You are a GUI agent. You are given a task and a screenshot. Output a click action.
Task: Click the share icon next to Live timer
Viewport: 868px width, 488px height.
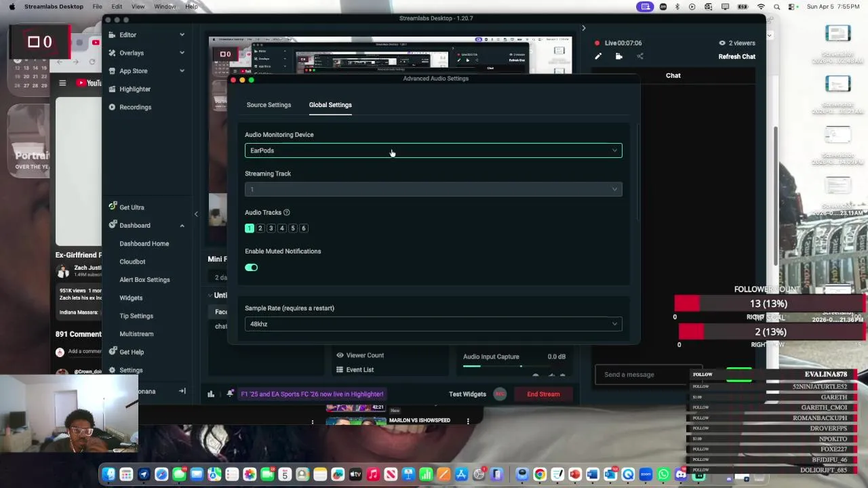639,56
